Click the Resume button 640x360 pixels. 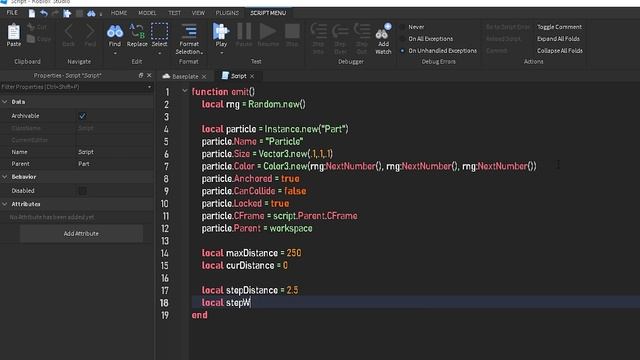[268, 31]
